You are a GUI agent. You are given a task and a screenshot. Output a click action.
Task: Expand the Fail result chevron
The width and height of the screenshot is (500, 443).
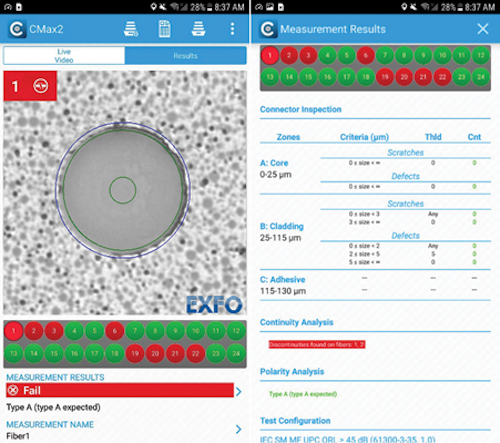[238, 391]
